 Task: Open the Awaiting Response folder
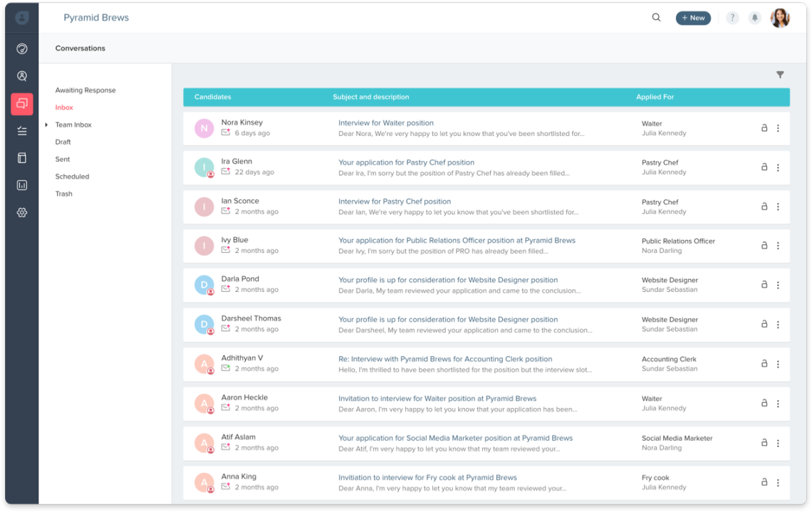(x=85, y=90)
